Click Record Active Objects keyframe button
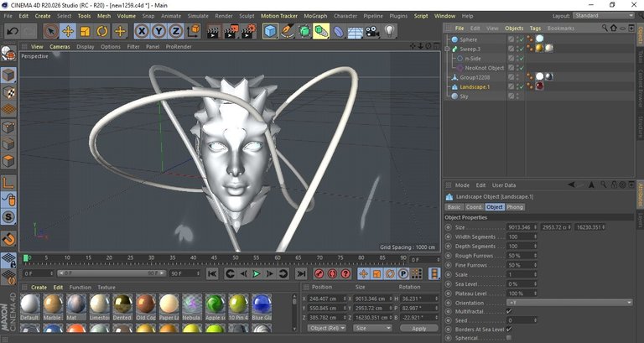 tap(319, 273)
